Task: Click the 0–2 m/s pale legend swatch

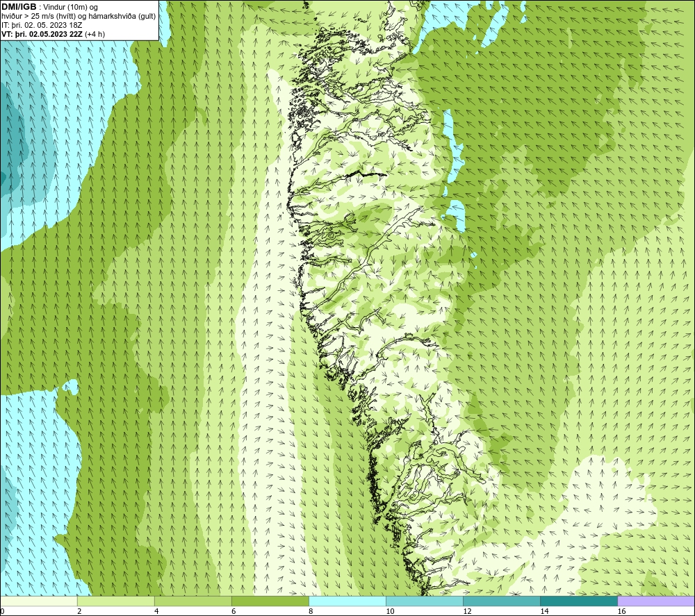Action: (39, 601)
